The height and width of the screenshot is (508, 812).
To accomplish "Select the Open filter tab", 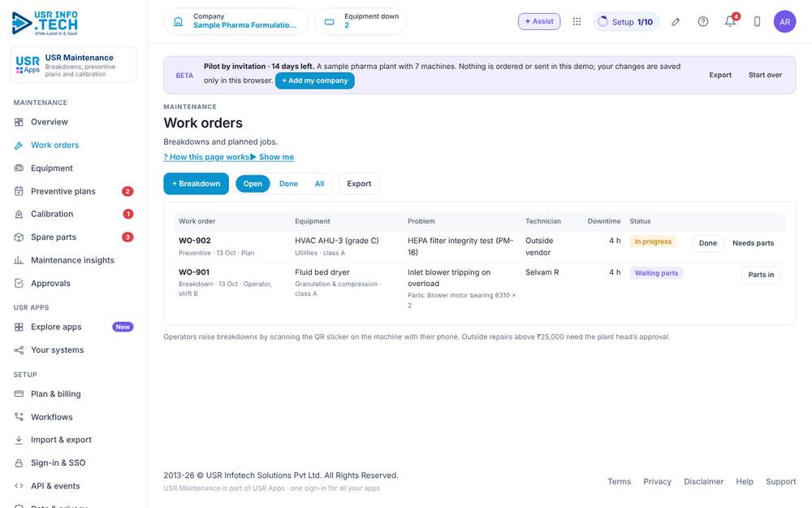I will (x=253, y=184).
